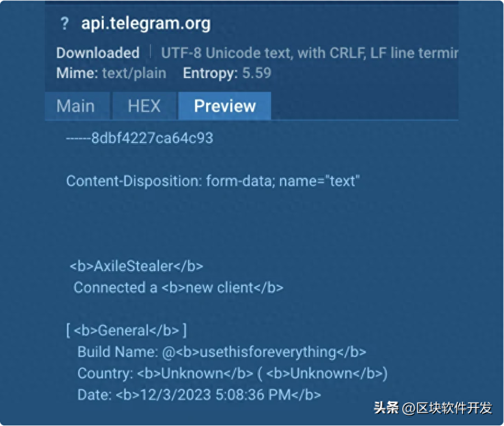The image size is (504, 426).
Task: Click the Downloaded status label
Action: click(x=97, y=53)
